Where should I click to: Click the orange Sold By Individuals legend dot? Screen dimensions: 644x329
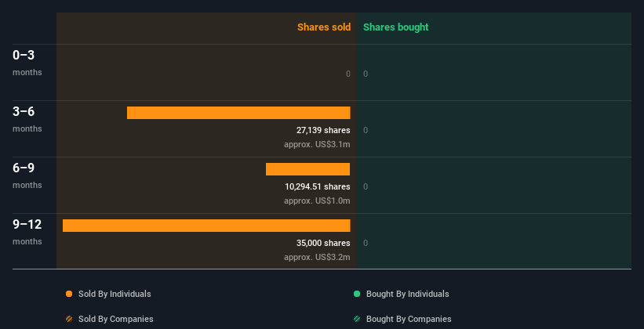tap(69, 294)
